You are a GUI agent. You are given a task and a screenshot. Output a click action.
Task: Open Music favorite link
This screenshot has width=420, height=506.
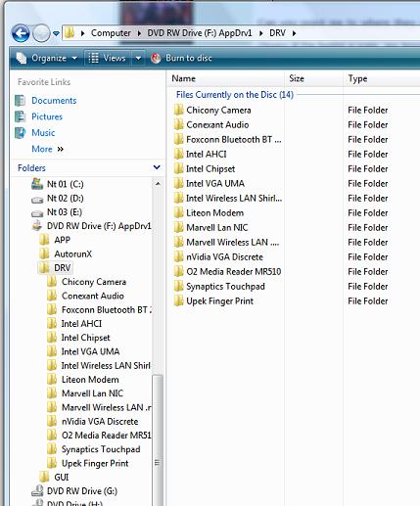tap(43, 133)
